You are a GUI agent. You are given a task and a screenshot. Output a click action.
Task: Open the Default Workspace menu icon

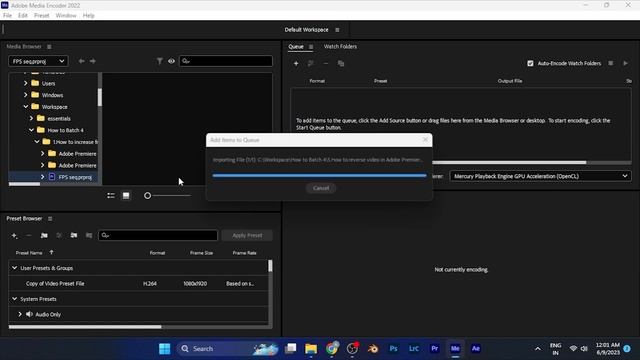click(337, 30)
